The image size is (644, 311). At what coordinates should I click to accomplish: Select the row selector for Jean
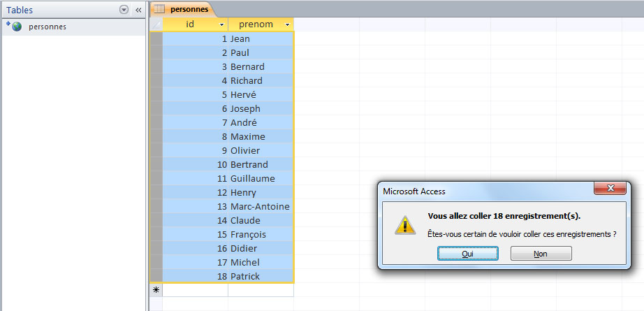156,39
